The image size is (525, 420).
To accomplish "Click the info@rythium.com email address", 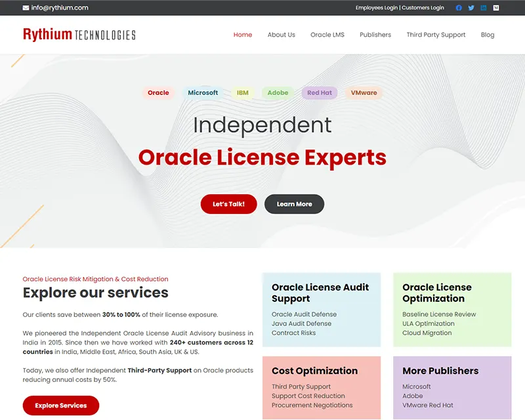I will click(60, 8).
